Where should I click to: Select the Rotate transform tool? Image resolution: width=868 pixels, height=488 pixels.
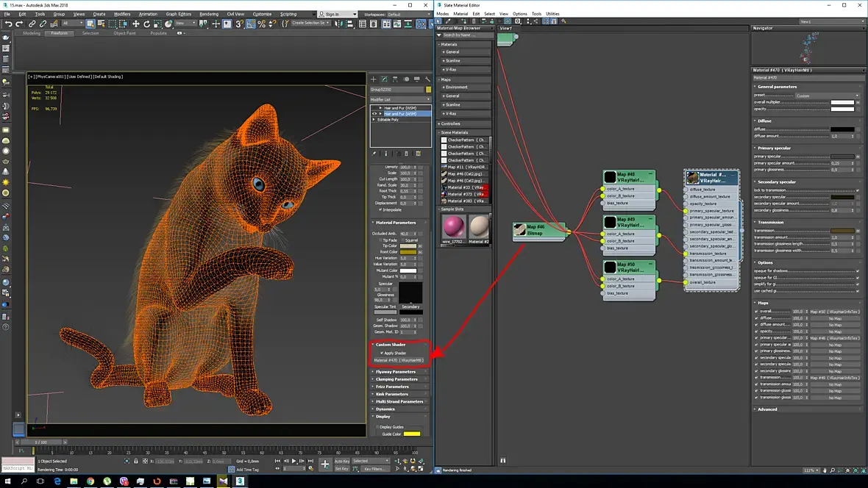(x=146, y=24)
